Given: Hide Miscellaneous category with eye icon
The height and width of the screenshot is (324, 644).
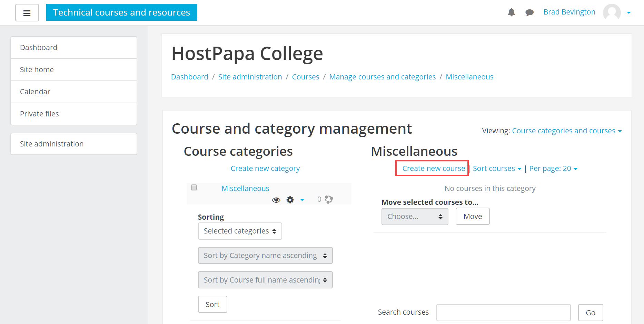Looking at the screenshot, I should (276, 200).
